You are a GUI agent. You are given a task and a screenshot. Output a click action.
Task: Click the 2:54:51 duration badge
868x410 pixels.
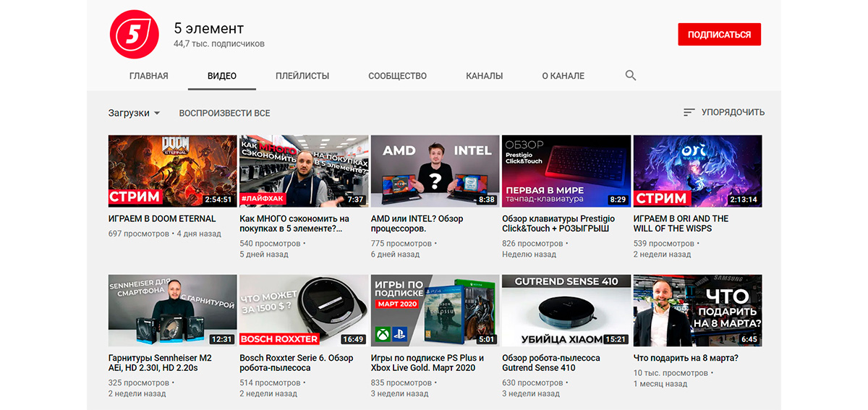click(x=218, y=200)
